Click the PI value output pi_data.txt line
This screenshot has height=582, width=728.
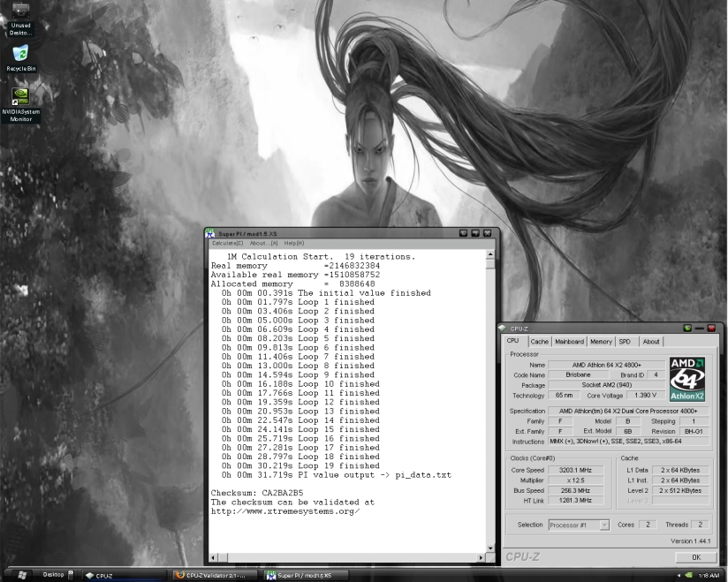[336, 475]
